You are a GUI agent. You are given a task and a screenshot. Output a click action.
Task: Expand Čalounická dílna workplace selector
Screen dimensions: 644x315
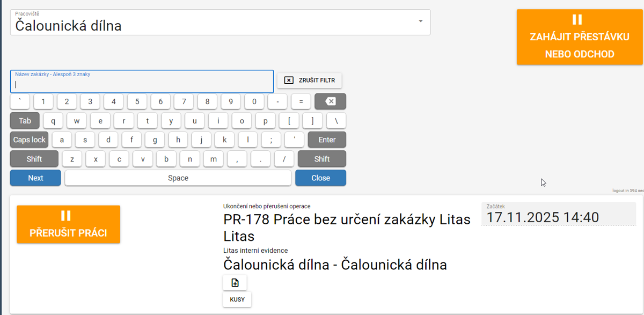click(215, 25)
